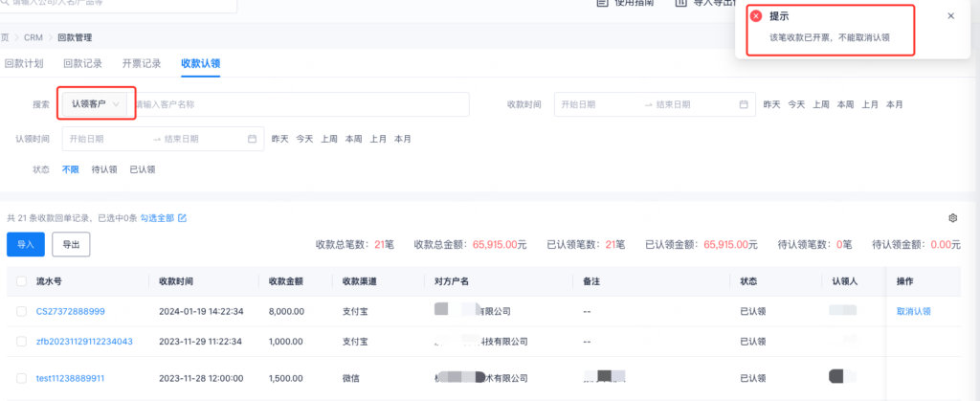980x401 pixels.
Task: Switch to the 回款计划 tab
Action: (x=24, y=64)
